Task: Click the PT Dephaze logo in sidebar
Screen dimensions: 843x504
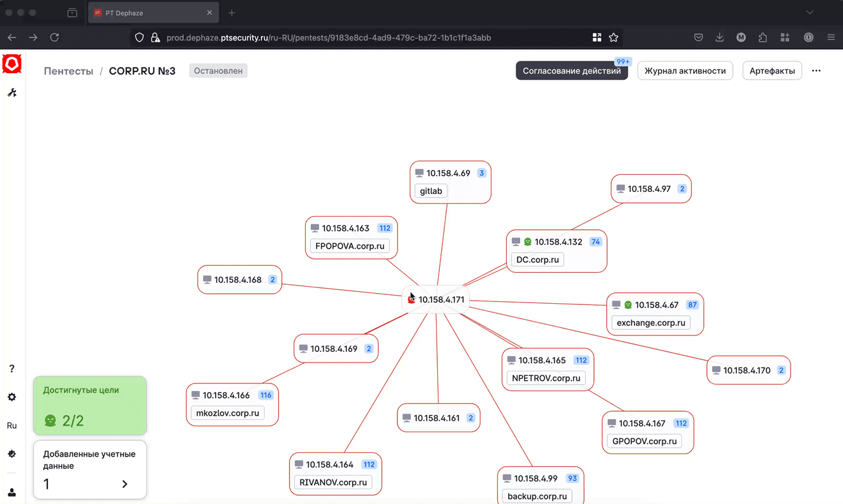Action: [12, 64]
